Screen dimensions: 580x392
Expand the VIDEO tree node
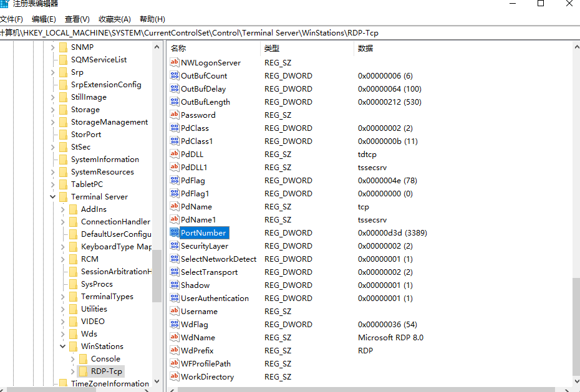coord(63,322)
